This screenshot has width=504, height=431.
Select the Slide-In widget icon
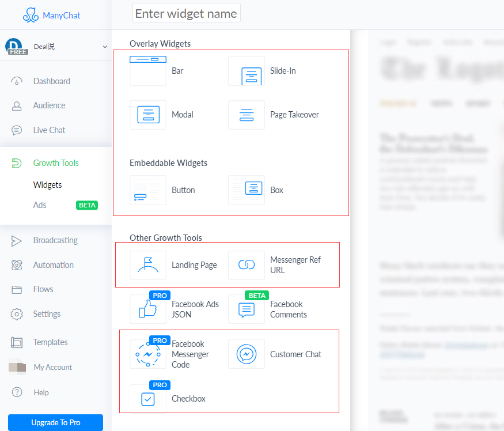coord(247,71)
